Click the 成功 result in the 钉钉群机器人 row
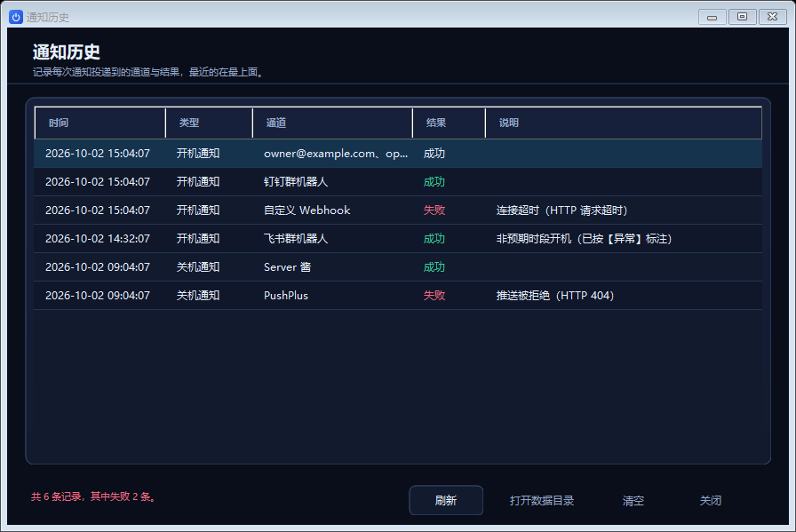 [x=434, y=182]
